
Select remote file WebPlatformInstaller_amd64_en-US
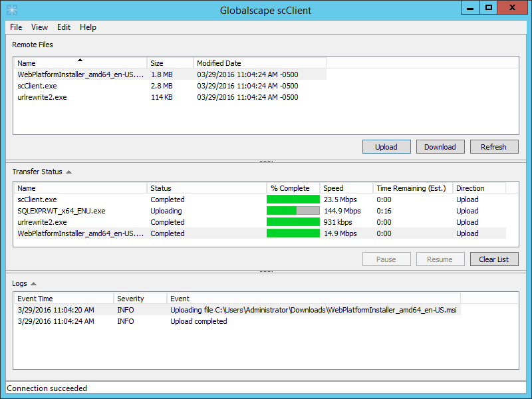coord(172,74)
